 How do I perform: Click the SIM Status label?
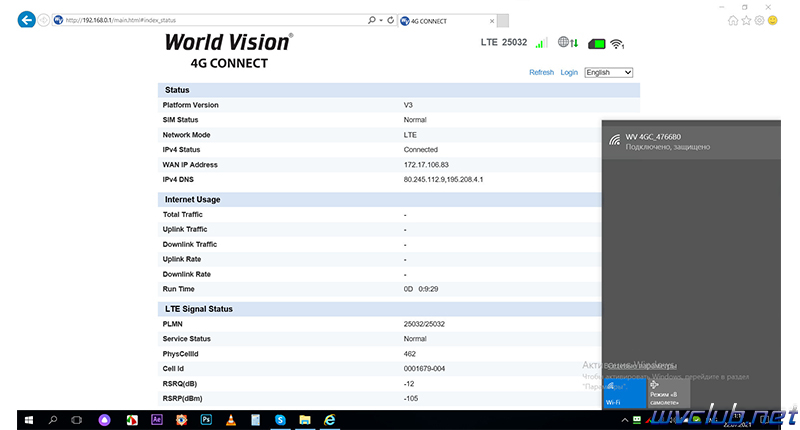(x=180, y=119)
